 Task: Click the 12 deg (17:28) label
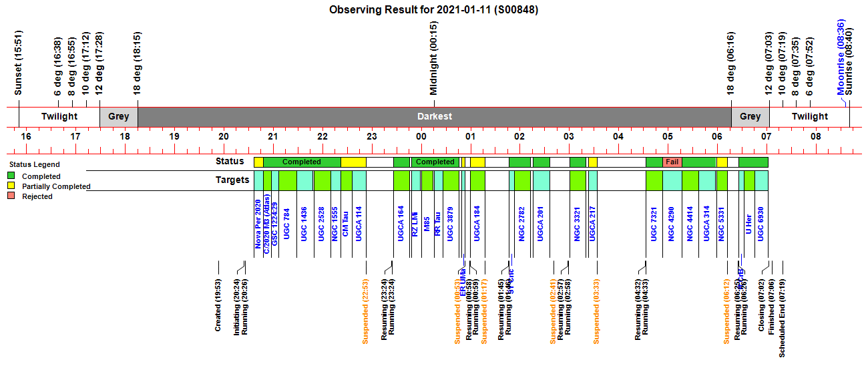99,63
